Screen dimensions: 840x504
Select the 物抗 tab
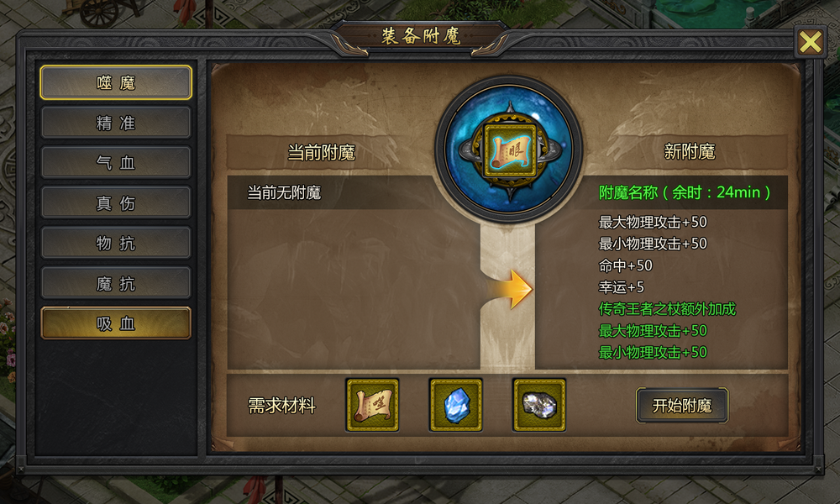tap(116, 243)
